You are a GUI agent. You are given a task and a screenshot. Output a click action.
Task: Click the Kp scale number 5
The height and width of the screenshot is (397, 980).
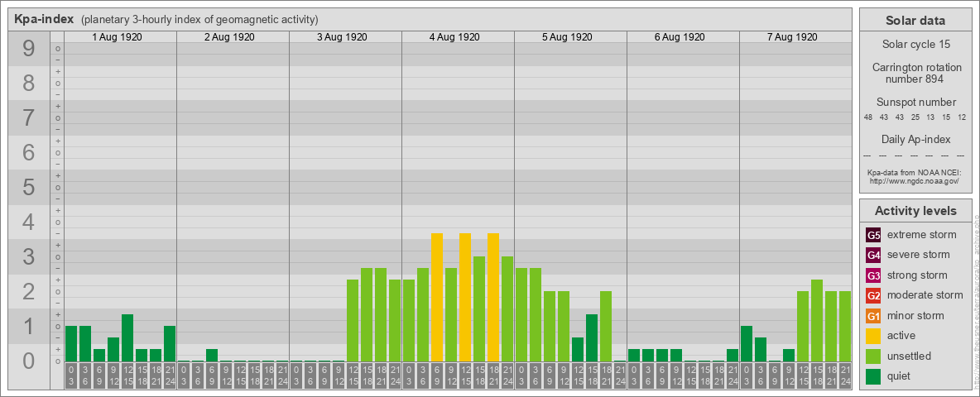coord(28,187)
